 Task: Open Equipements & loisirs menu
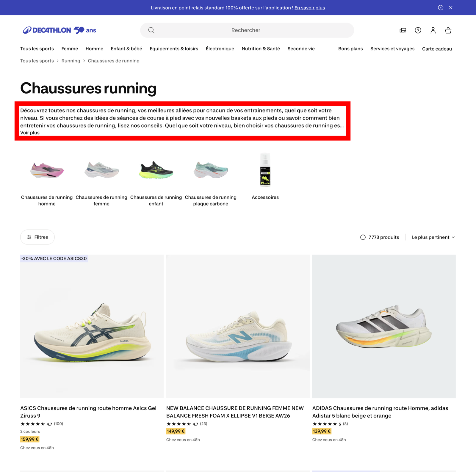174,49
